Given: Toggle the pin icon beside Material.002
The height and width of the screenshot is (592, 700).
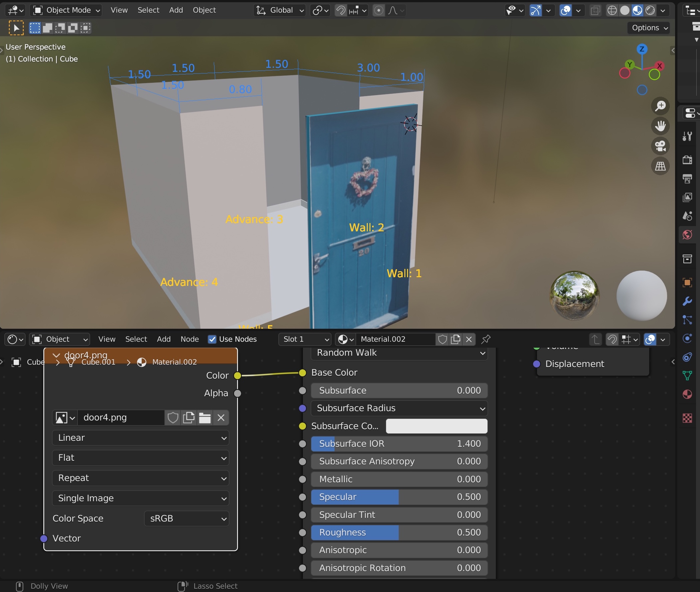Looking at the screenshot, I should coord(486,339).
